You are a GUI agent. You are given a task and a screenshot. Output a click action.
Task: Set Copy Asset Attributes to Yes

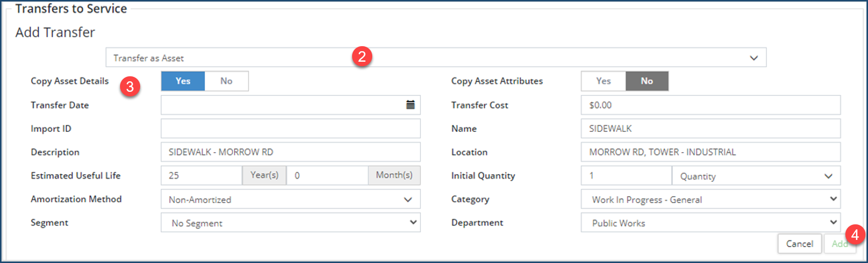pyautogui.click(x=603, y=81)
